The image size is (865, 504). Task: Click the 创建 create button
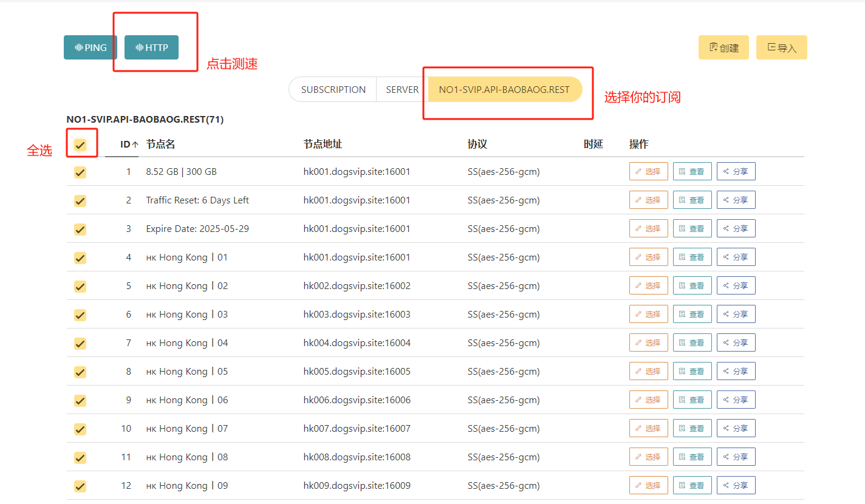click(723, 47)
